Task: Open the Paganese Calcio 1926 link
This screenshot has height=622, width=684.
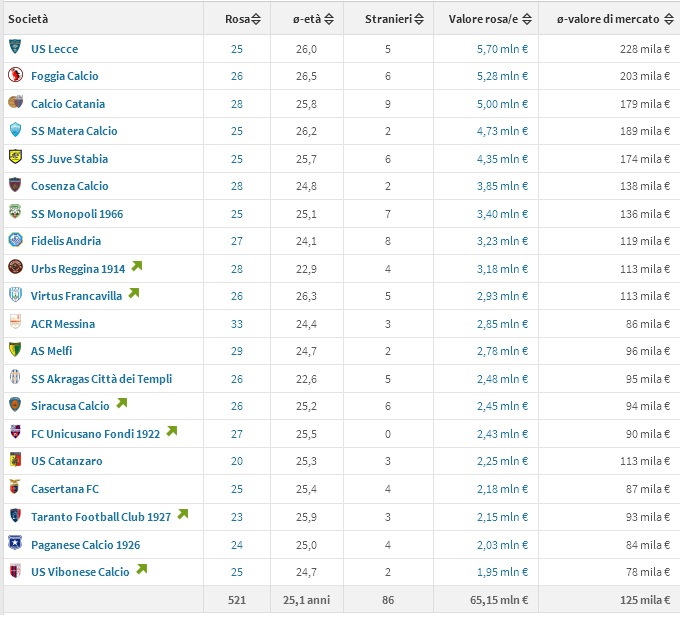Action: pyautogui.click(x=86, y=545)
